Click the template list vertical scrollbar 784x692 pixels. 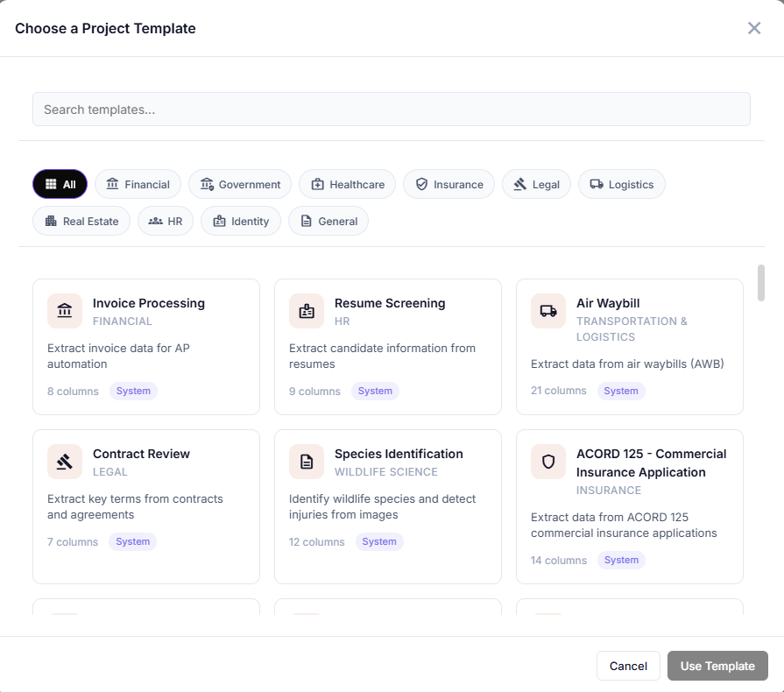[x=760, y=283]
